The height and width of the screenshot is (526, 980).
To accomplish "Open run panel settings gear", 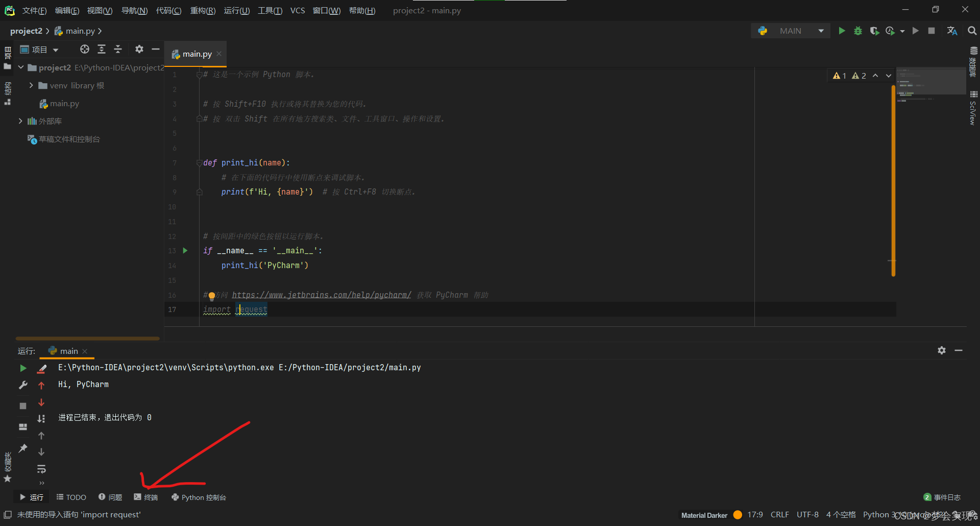I will (942, 350).
